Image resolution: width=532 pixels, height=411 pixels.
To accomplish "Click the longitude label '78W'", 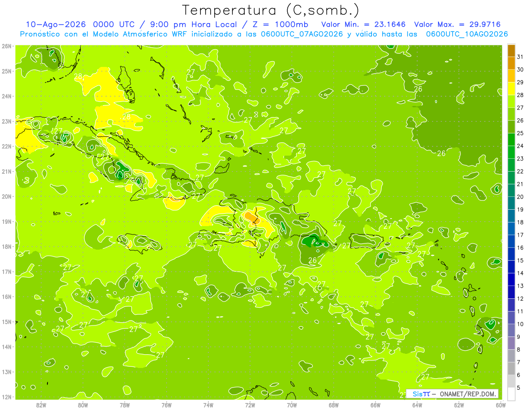I will coord(125,405).
